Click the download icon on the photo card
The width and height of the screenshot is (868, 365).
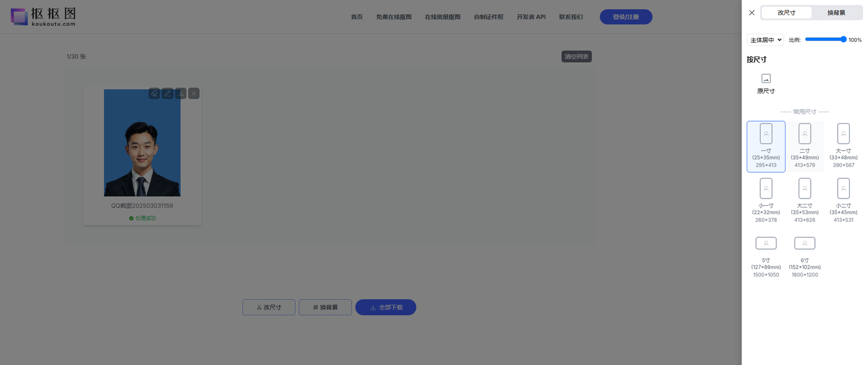[x=180, y=94]
